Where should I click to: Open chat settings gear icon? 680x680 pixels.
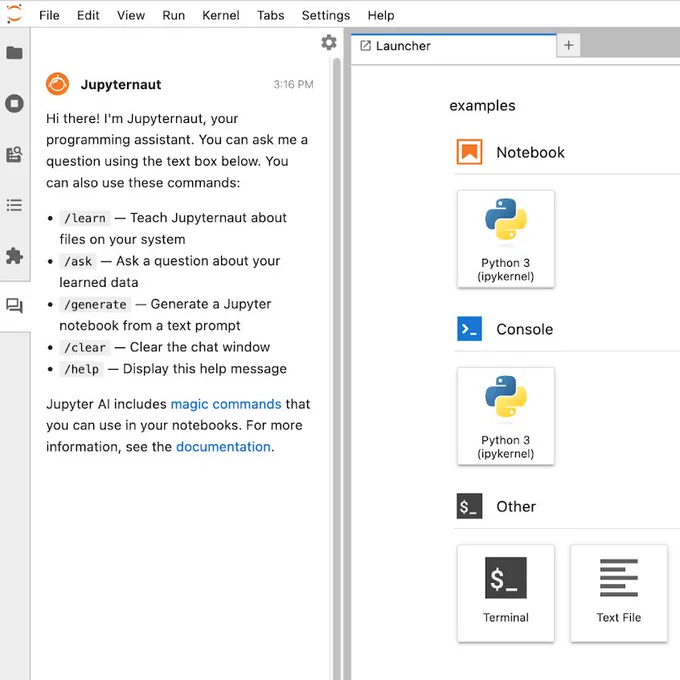(x=329, y=42)
